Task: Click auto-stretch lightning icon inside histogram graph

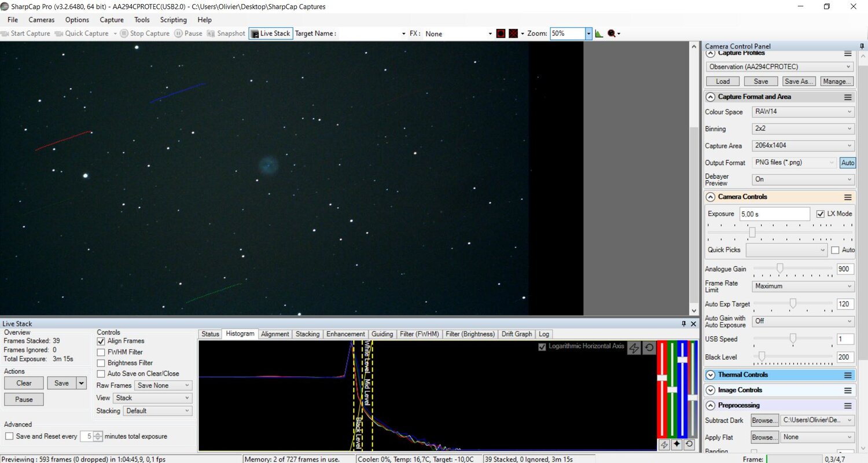Action: point(634,348)
